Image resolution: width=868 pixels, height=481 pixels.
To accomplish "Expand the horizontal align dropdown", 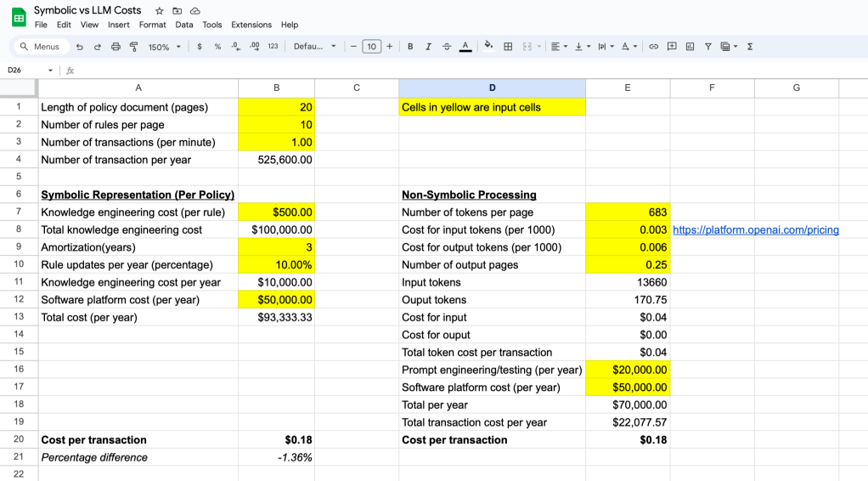I will pyautogui.click(x=557, y=47).
